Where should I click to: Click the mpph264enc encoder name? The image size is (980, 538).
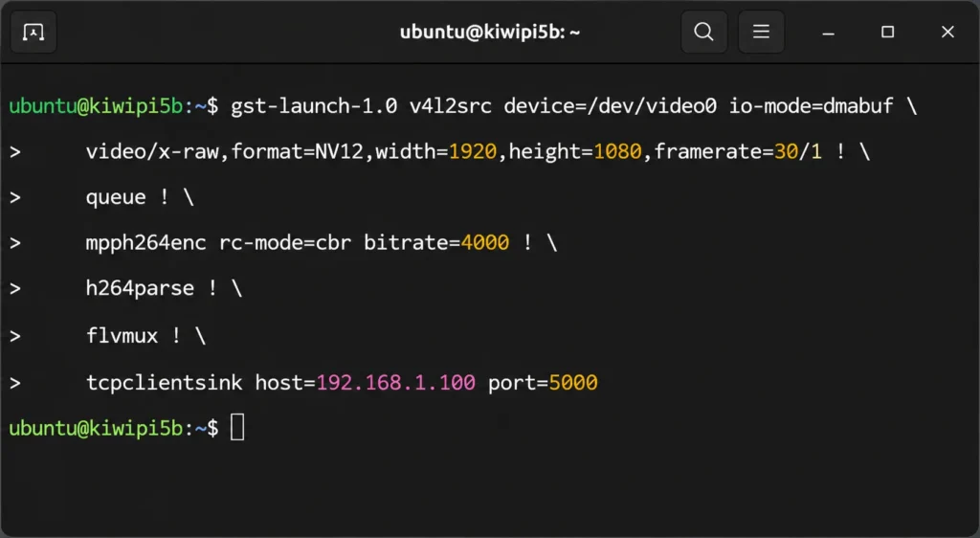pyautogui.click(x=145, y=243)
